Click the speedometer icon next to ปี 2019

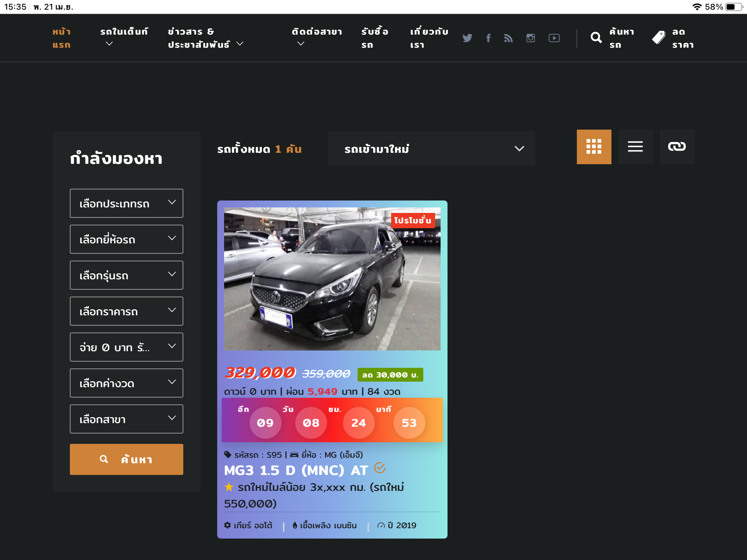(x=381, y=525)
